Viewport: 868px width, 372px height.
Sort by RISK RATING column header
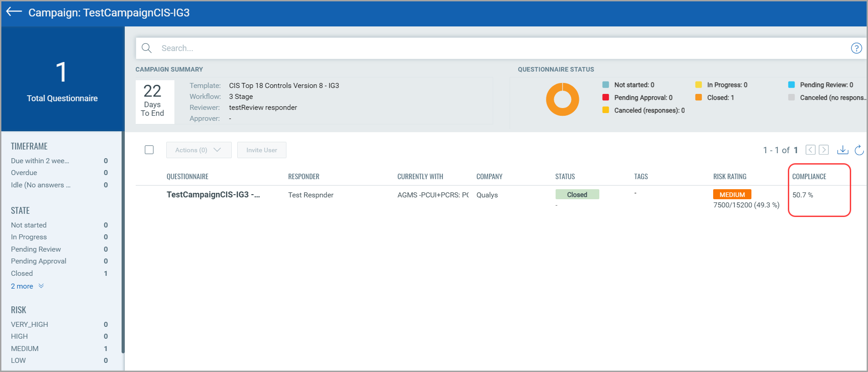[x=730, y=176]
